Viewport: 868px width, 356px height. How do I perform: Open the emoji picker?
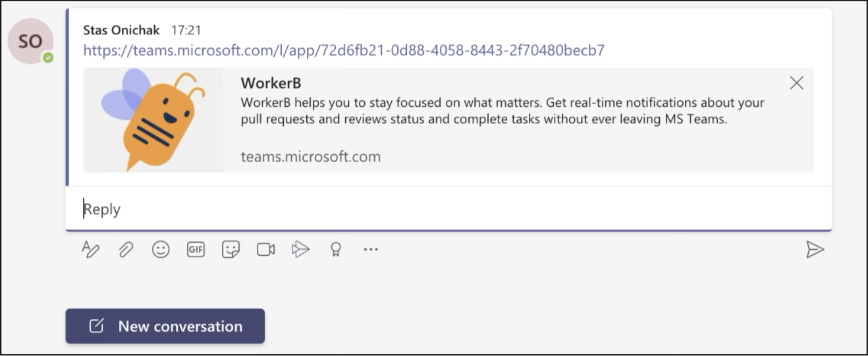click(x=161, y=249)
